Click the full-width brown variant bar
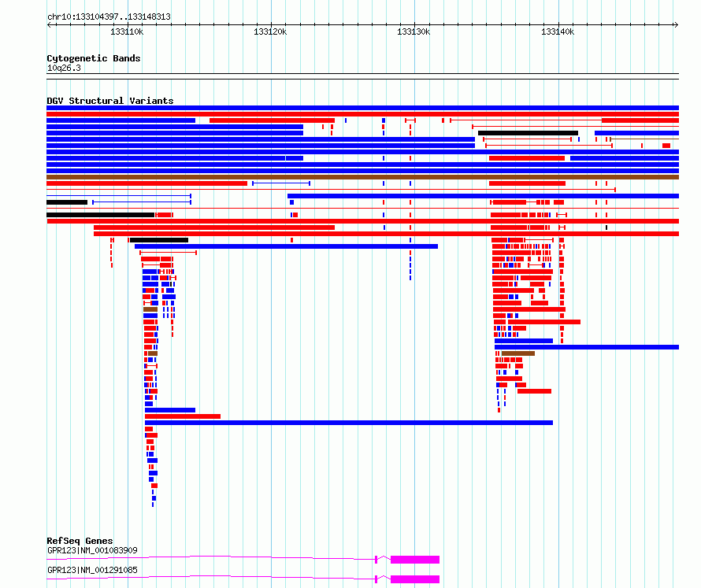 pos(362,177)
